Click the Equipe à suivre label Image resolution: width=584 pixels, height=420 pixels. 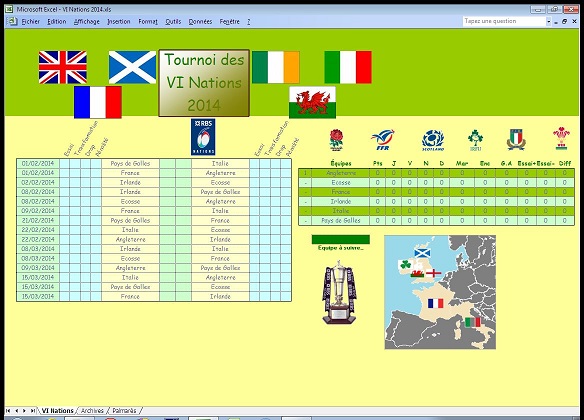point(340,248)
